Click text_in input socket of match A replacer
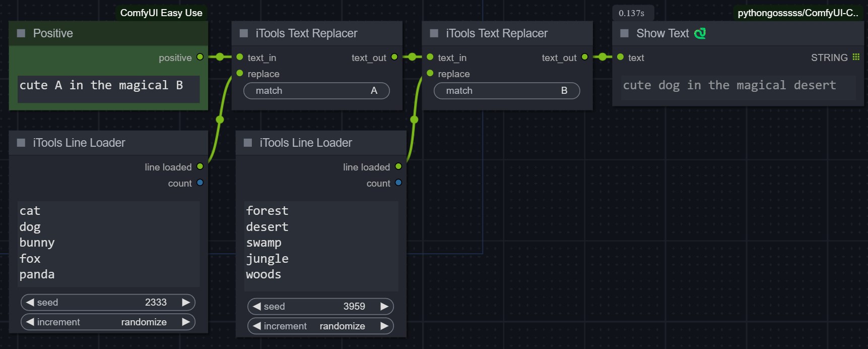 (240, 57)
